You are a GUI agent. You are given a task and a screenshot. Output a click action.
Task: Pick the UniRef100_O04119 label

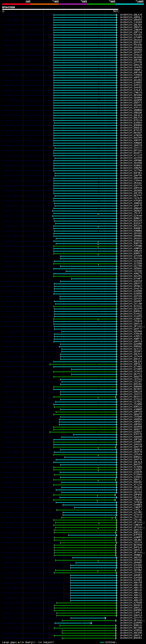pos(131,55)
